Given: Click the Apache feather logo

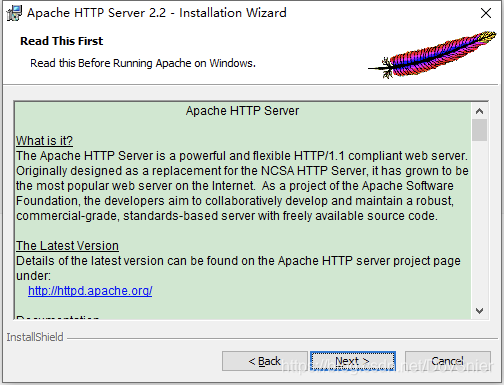Looking at the screenshot, I should [x=432, y=55].
